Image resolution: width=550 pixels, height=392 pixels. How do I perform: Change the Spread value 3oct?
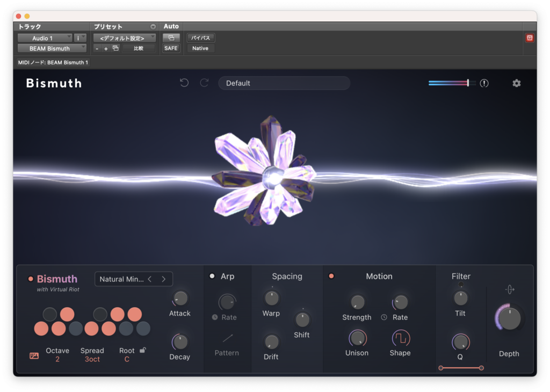point(92,359)
